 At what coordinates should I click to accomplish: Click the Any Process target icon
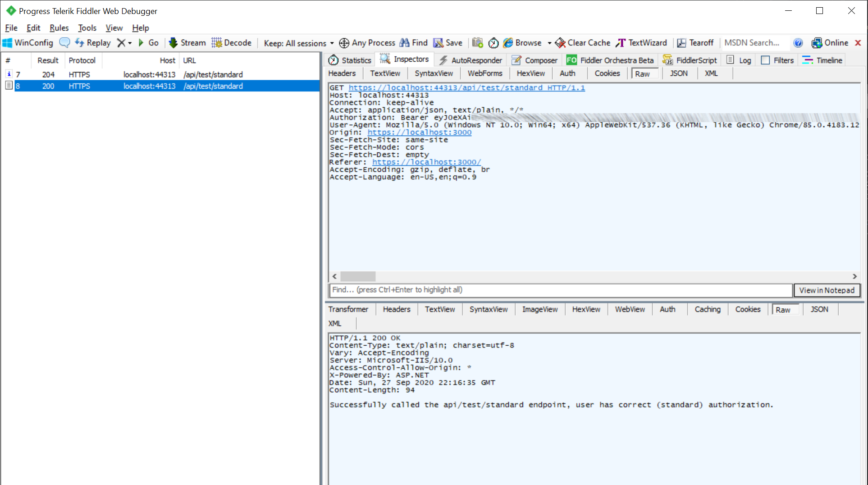click(x=344, y=43)
